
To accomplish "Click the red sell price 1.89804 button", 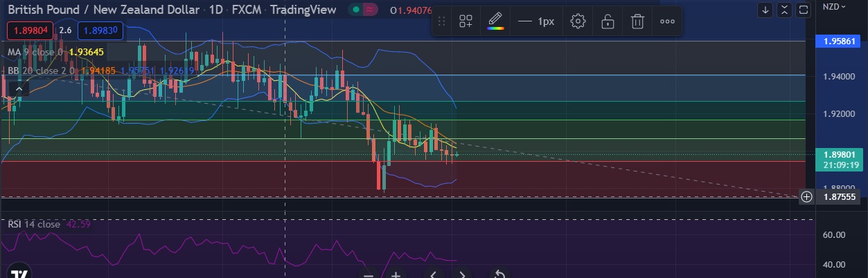I will pyautogui.click(x=30, y=30).
